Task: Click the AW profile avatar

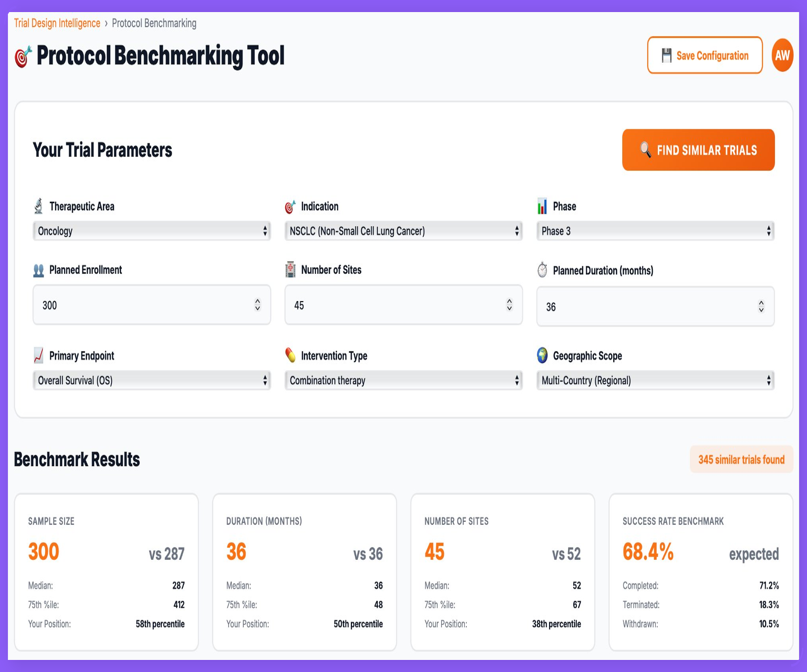Action: (782, 55)
